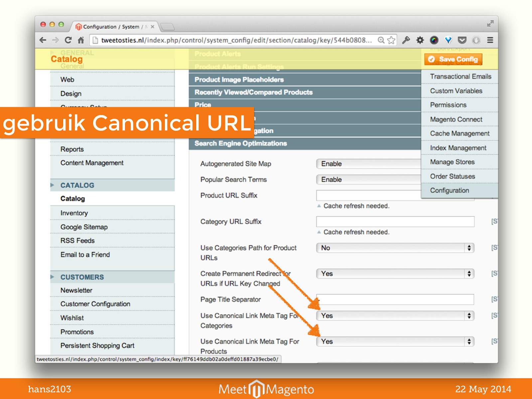Open Autogenerated Site Map dropdown
532x399 pixels.
pyautogui.click(x=368, y=164)
